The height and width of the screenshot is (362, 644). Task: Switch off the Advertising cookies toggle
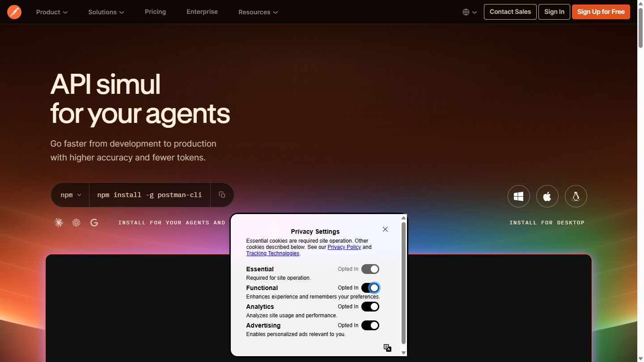(370, 325)
